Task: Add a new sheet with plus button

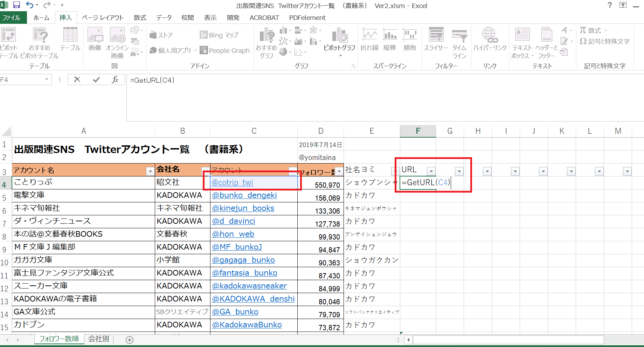Action: click(x=130, y=340)
